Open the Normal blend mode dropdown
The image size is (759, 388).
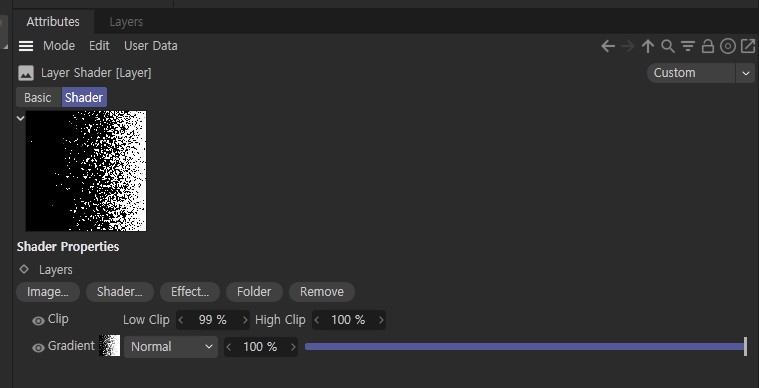pyautogui.click(x=170, y=347)
